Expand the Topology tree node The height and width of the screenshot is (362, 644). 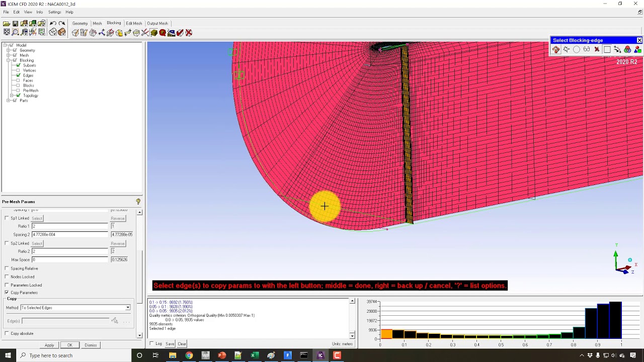pos(12,96)
